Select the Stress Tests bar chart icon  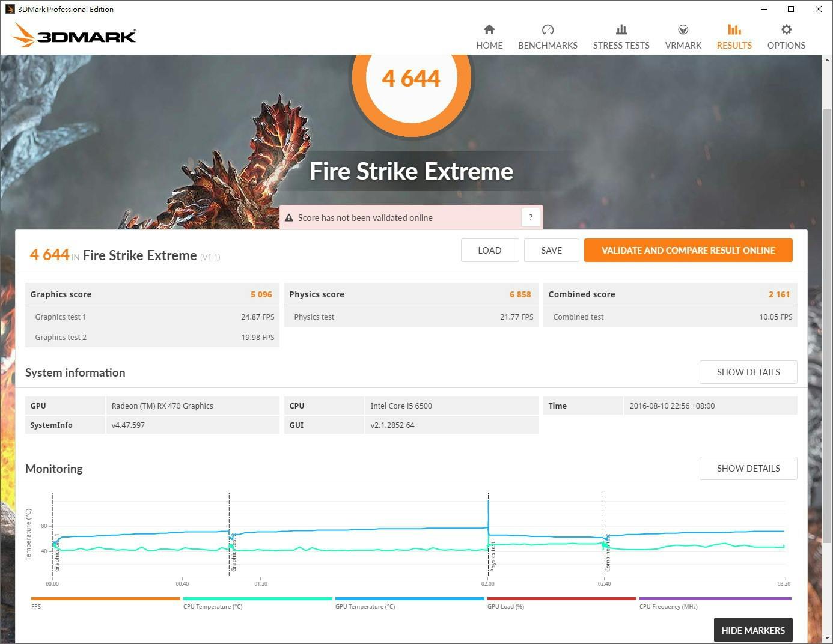pos(621,29)
